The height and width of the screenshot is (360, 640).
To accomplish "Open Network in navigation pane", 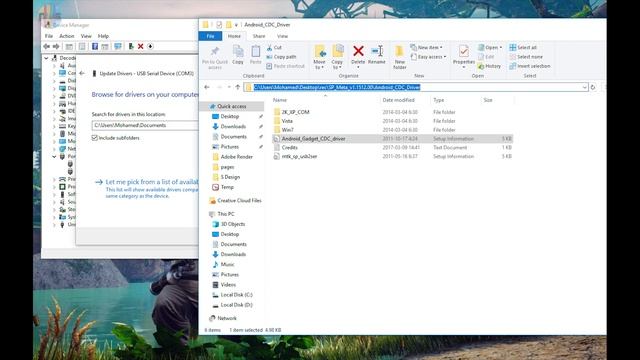I will [227, 318].
